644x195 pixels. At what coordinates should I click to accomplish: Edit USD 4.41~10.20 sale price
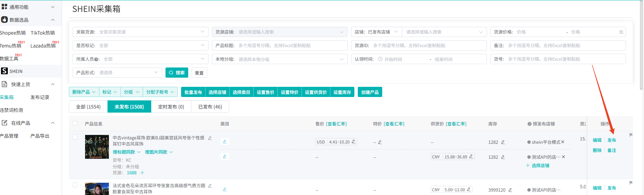[353, 142]
